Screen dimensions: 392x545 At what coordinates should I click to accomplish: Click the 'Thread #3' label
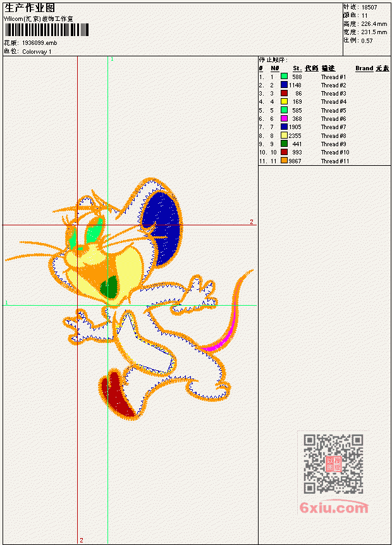333,94
